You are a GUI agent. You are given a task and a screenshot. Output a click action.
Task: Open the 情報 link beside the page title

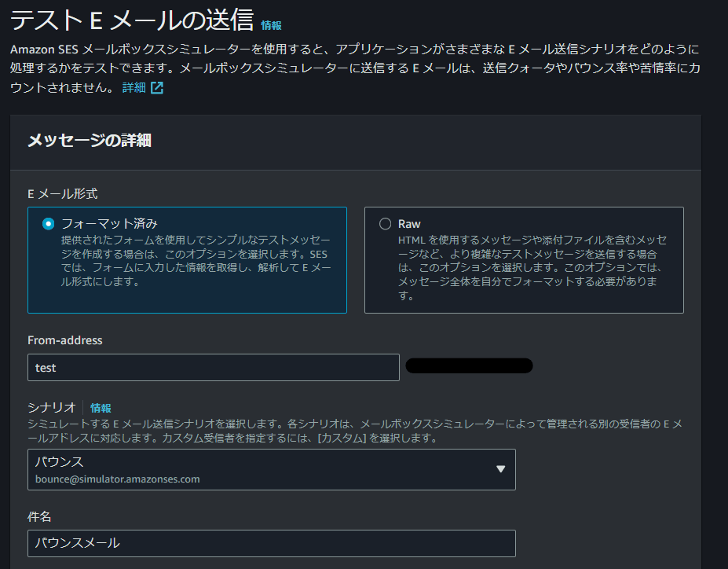[x=271, y=25]
